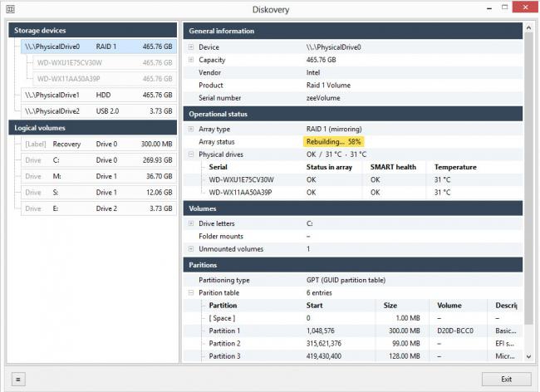The width and height of the screenshot is (540, 392).
Task: Expand the Capacity row
Action: click(191, 60)
